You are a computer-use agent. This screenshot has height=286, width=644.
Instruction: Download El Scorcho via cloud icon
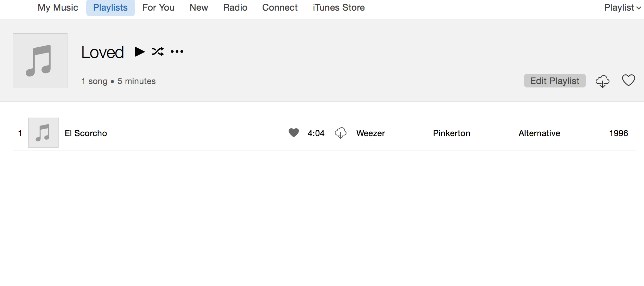341,133
